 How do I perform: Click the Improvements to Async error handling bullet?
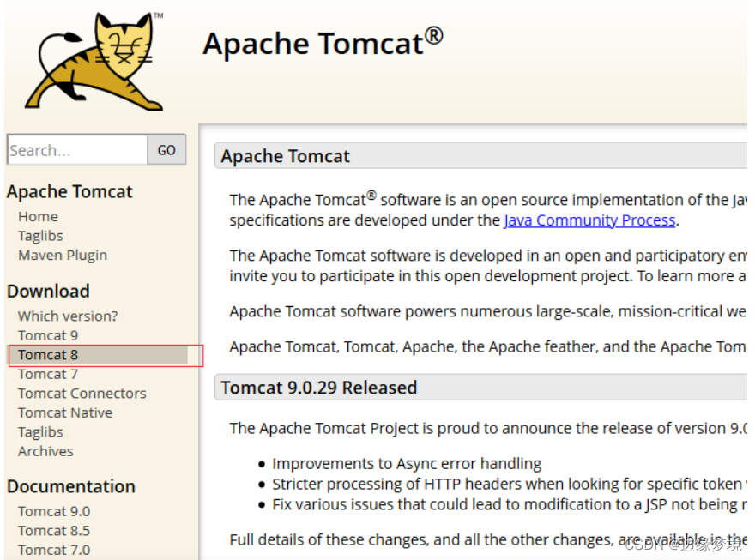[407, 464]
